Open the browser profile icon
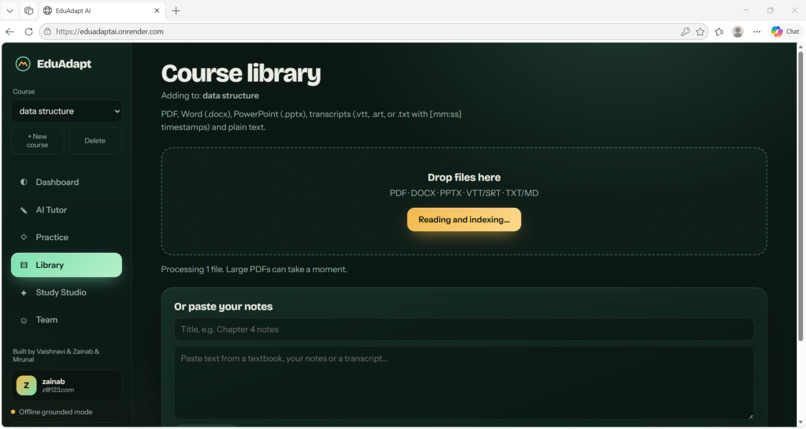 tap(738, 31)
